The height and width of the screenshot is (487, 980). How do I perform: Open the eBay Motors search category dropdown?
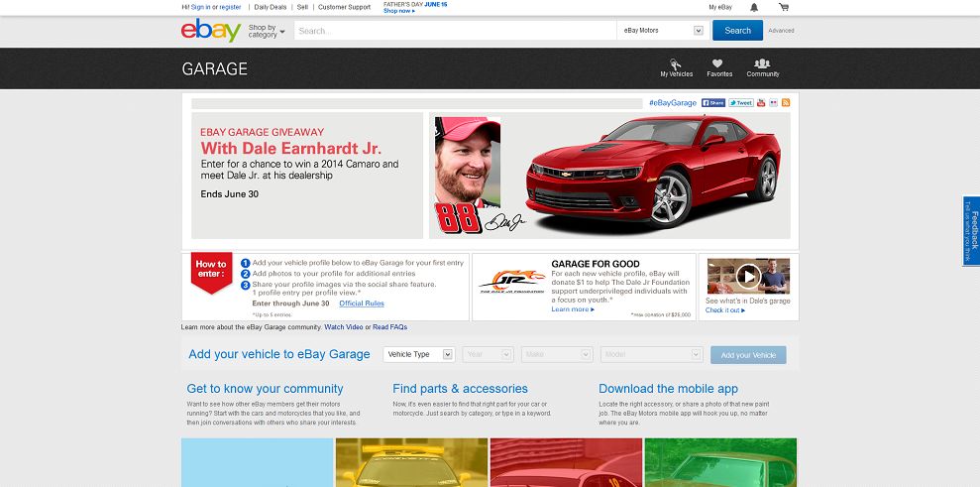[663, 30]
